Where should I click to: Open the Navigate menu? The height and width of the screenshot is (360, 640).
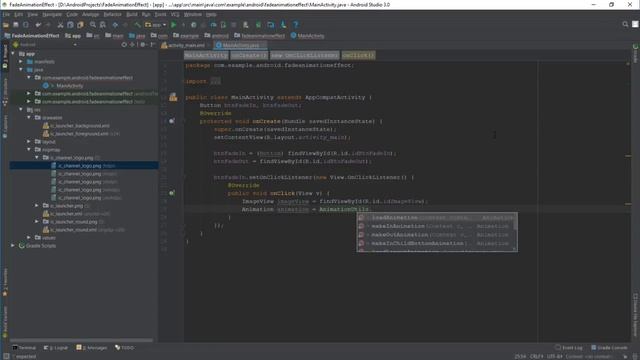coord(52,14)
